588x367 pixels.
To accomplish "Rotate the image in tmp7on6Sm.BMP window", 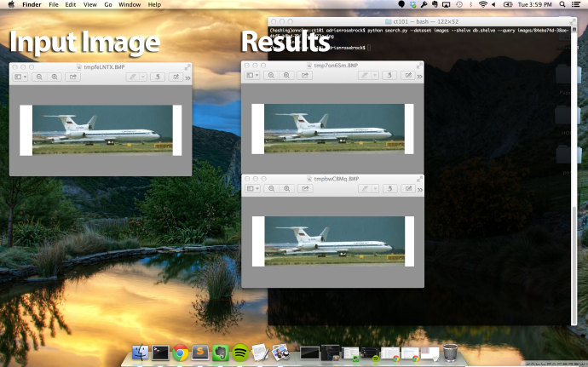I will 389,75.
